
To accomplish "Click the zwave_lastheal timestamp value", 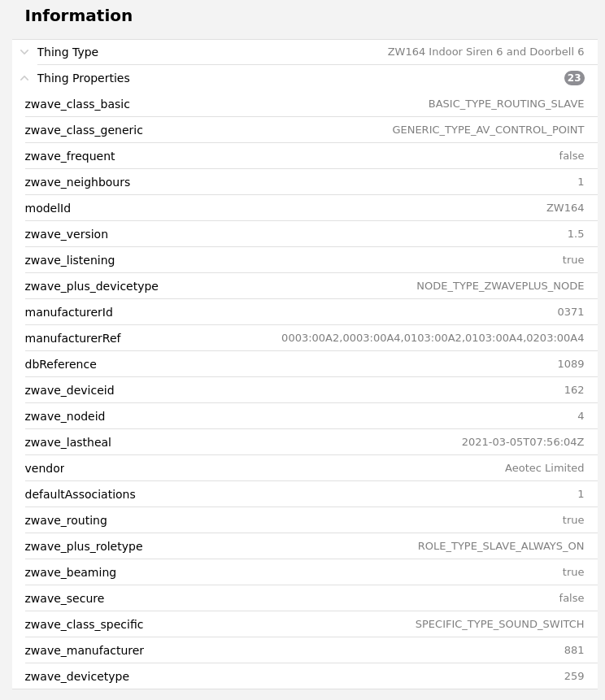I will (523, 442).
